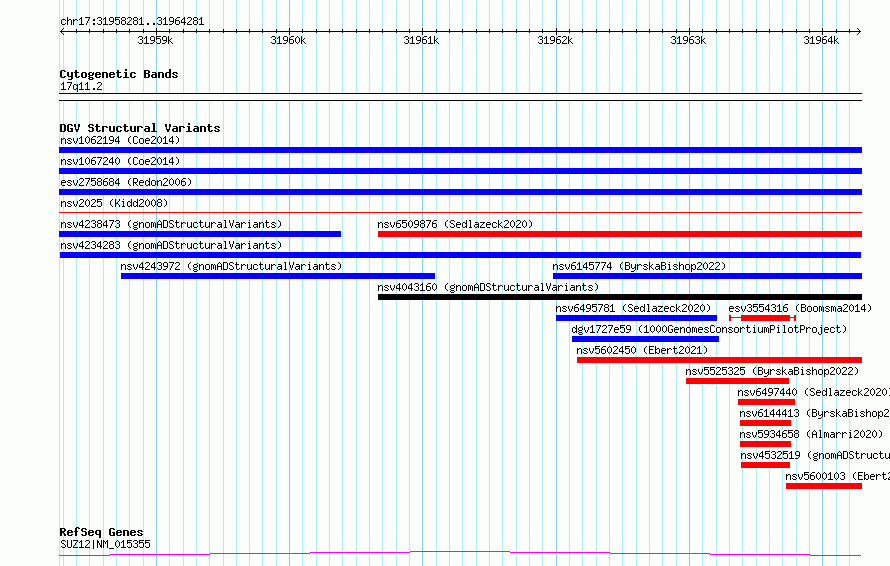Select nsv5934658 (Almarri2020) label
Viewport: 890px width, 566px height.
[811, 434]
